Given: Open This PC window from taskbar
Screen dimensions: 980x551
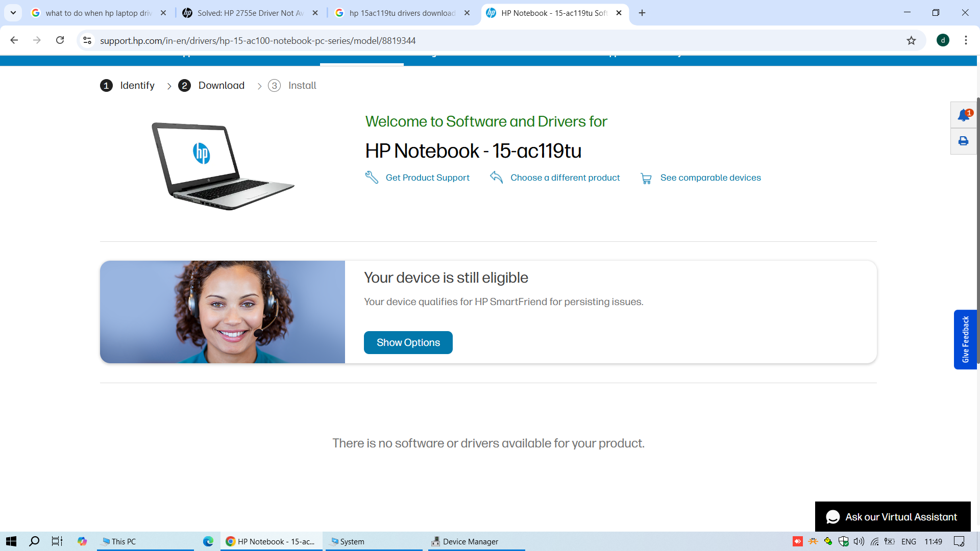Looking at the screenshot, I should 145,541.
